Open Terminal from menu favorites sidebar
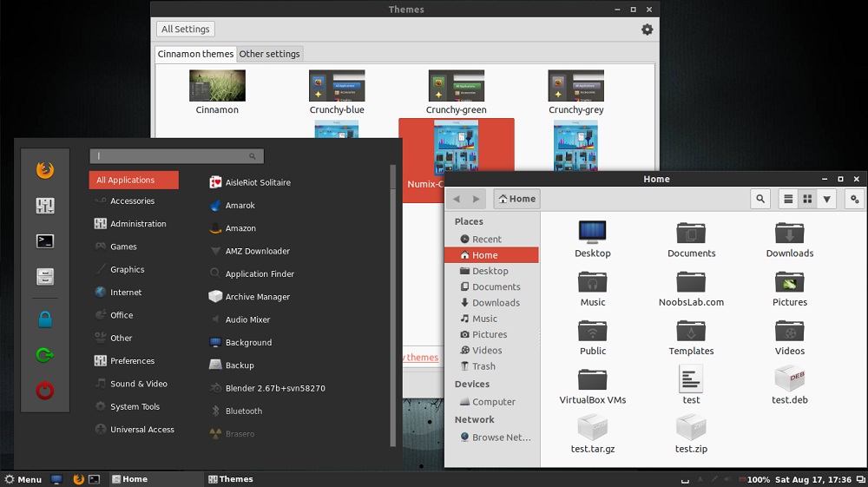 pos(45,240)
